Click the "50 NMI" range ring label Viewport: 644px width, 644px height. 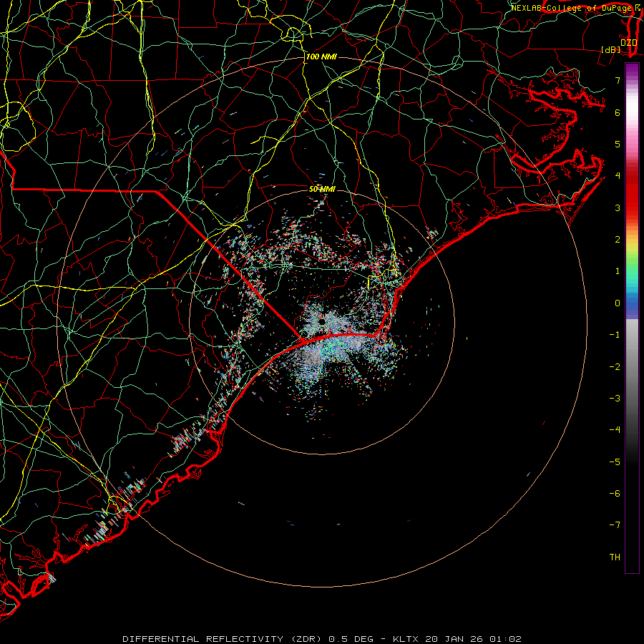(x=322, y=189)
